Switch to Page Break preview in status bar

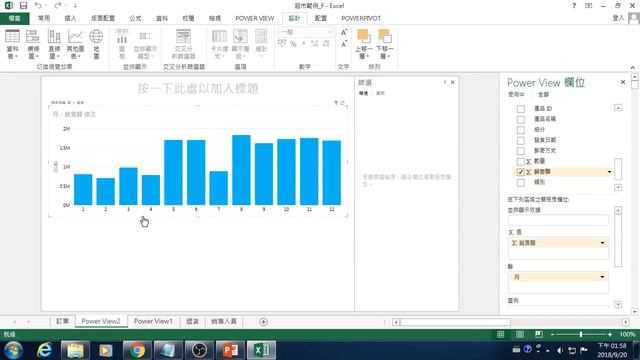click(x=539, y=334)
